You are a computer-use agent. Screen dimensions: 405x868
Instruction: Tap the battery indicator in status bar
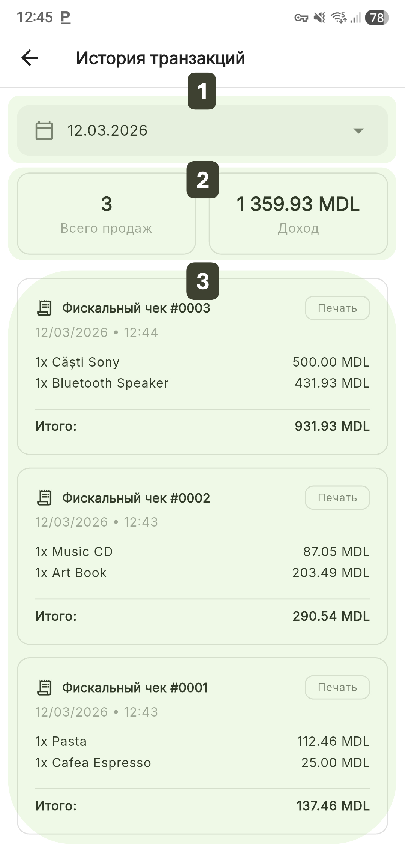coord(377,18)
